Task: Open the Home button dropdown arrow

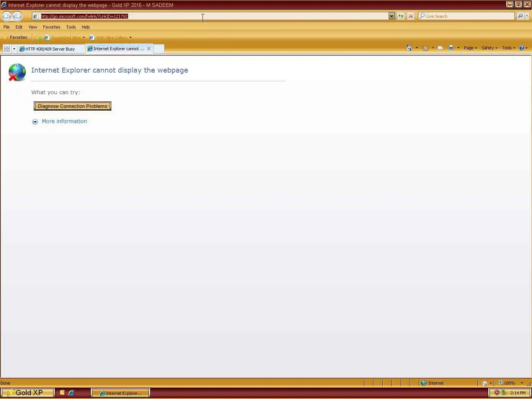Action: tap(416, 48)
